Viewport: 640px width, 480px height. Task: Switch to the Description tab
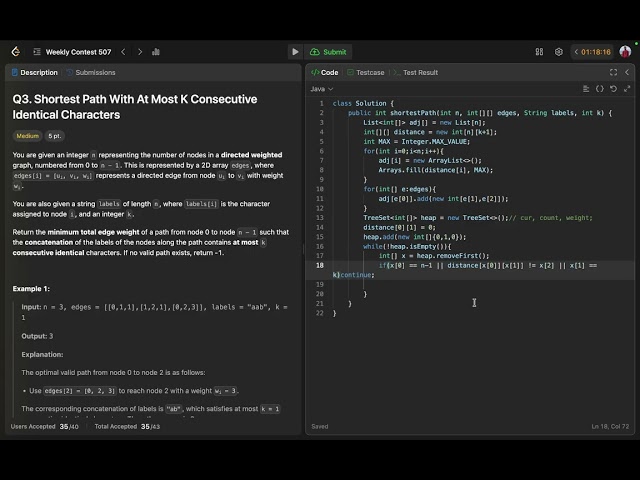[x=35, y=72]
